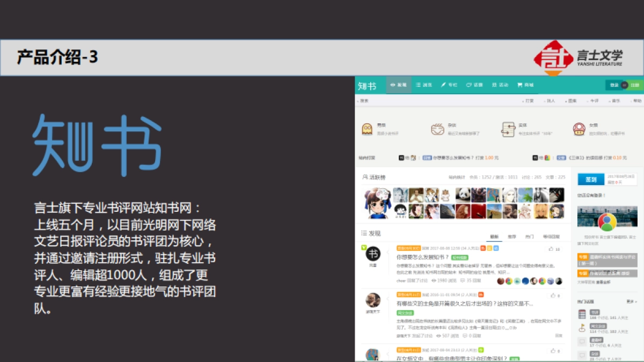644x362 pixels.
Task: Switch to the 热门 feed tab
Action: pos(530,237)
